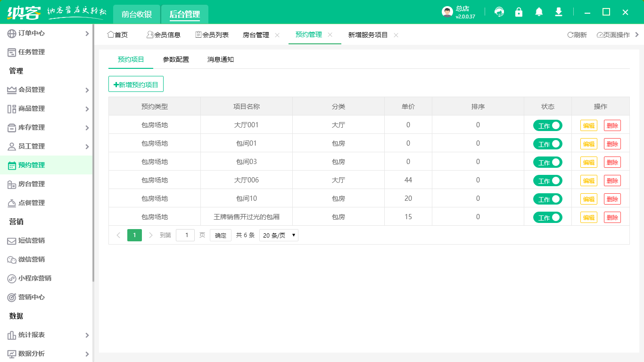Open 订单中心 globe icon in sidebar
Image resolution: width=644 pixels, height=362 pixels.
pyautogui.click(x=12, y=33)
